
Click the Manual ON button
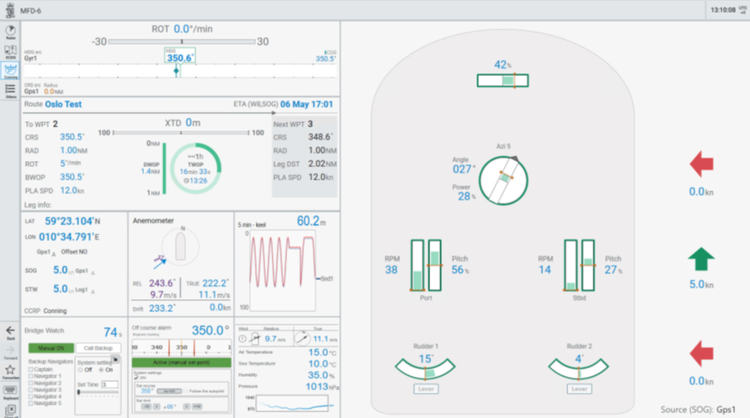click(51, 348)
